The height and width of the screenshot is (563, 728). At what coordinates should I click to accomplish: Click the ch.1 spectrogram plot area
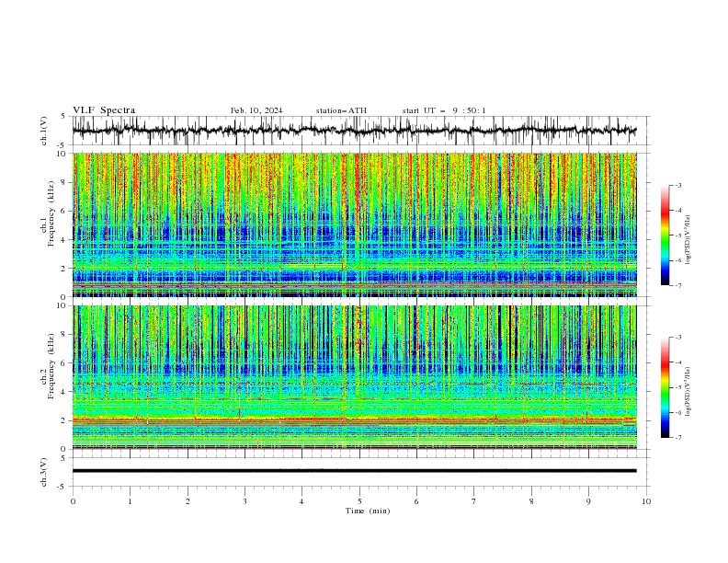[355, 224]
